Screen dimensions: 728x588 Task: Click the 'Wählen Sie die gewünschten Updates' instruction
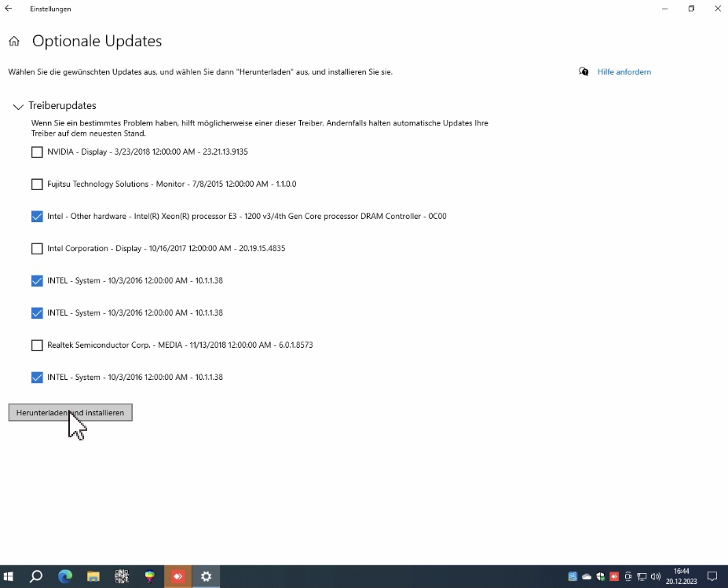[200, 72]
